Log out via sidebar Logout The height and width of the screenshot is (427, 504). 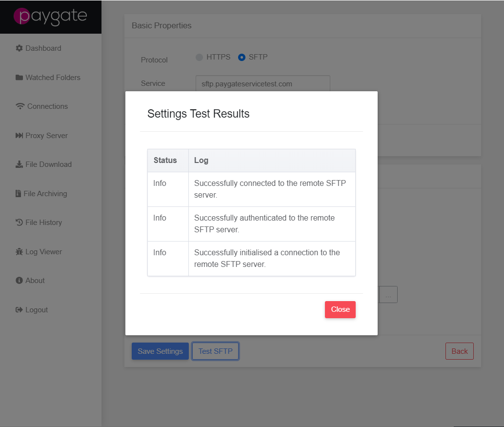click(x=32, y=310)
